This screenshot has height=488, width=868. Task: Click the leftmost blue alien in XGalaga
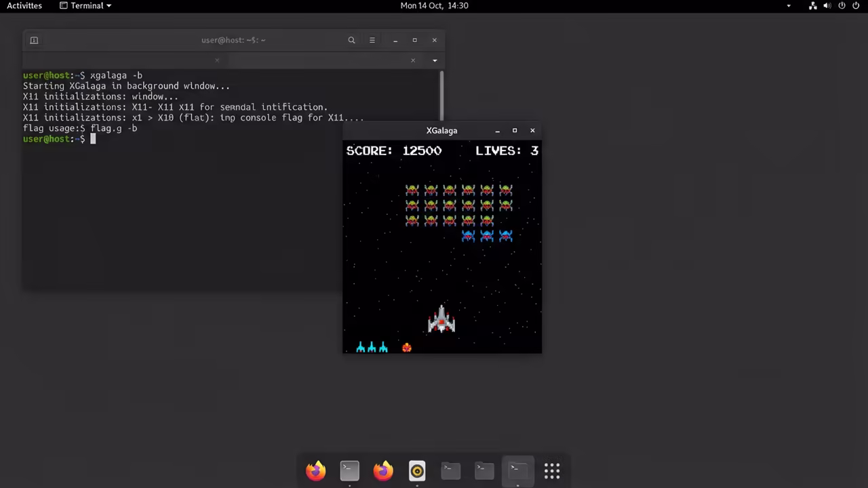468,236
